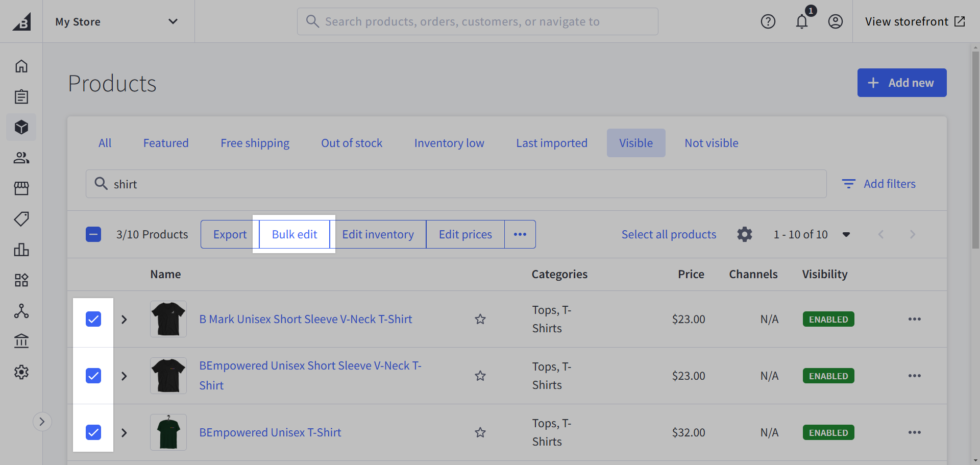Open the Customers sidebar icon

(21, 158)
